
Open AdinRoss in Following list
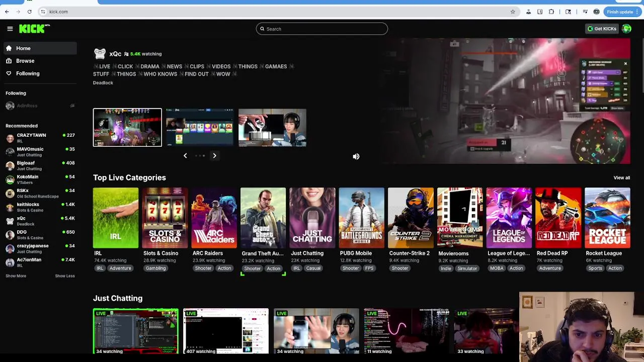(x=40, y=106)
